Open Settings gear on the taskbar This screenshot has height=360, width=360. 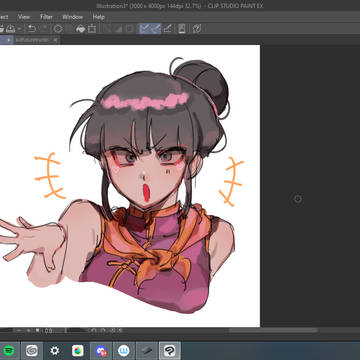[x=55, y=351]
